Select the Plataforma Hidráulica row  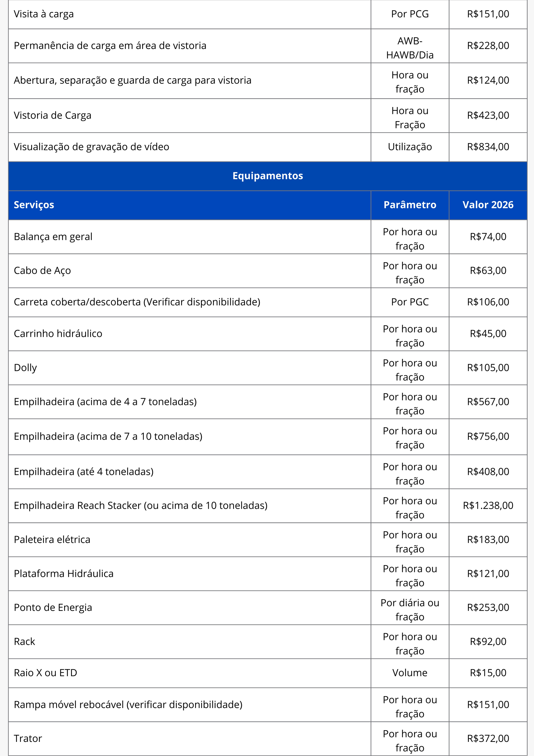[268, 574]
